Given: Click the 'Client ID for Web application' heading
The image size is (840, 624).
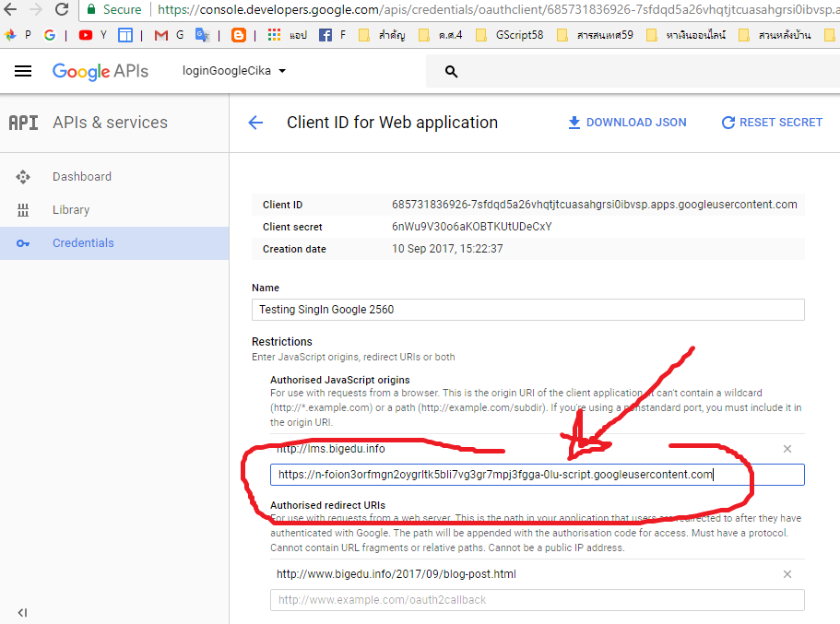Looking at the screenshot, I should click(x=392, y=123).
